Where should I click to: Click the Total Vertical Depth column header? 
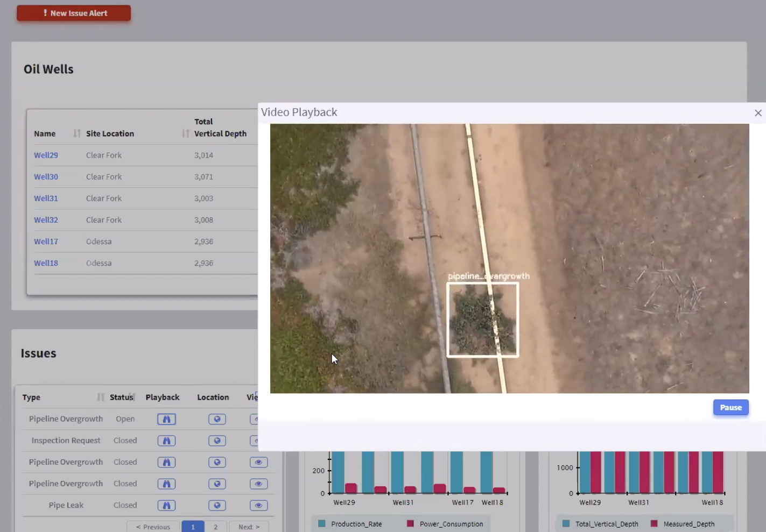(x=220, y=127)
